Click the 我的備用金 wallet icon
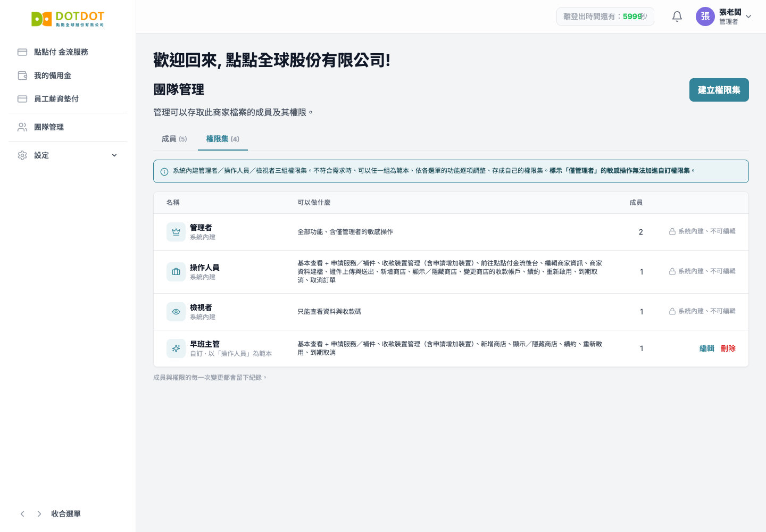The width and height of the screenshot is (766, 532). point(22,76)
